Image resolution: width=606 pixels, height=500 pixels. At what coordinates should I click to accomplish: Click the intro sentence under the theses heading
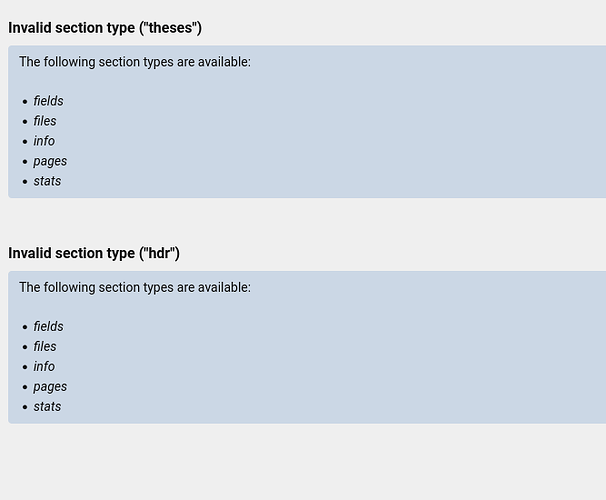point(135,62)
